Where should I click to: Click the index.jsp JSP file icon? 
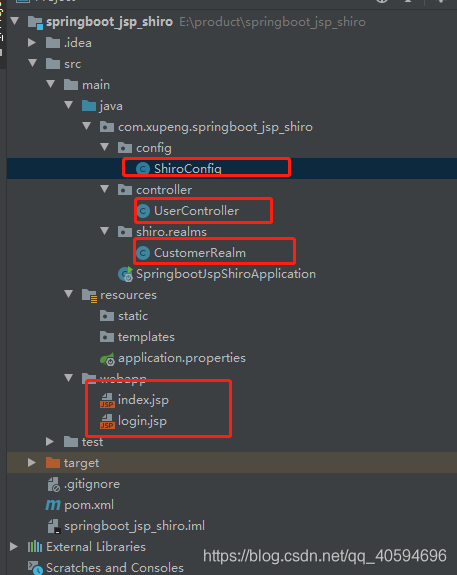pyautogui.click(x=107, y=400)
